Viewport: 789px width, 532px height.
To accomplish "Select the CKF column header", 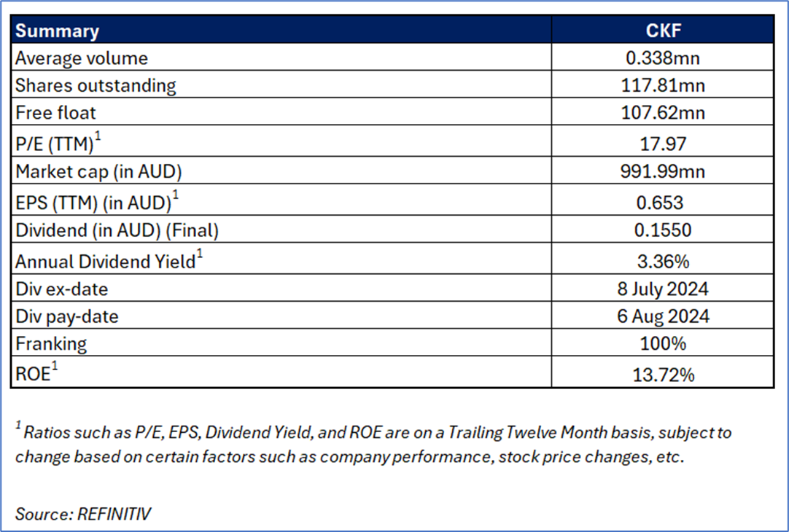I will [663, 30].
